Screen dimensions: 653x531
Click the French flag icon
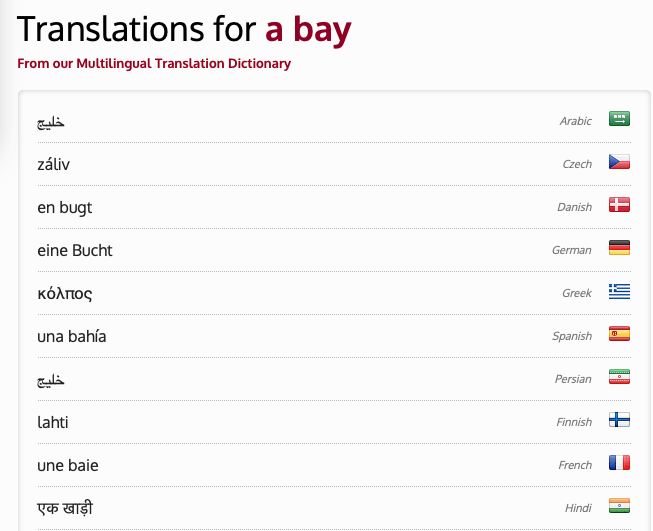[x=619, y=463]
